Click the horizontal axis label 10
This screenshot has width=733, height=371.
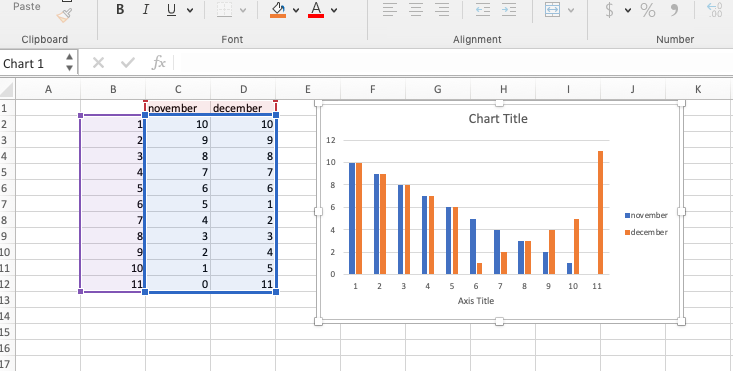[573, 286]
